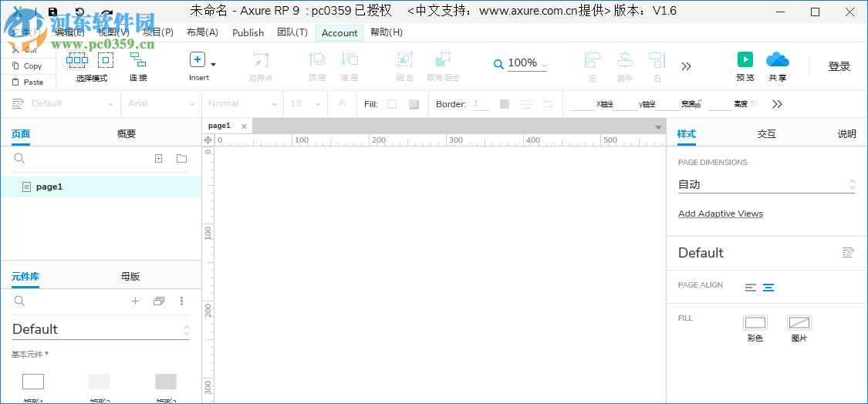Click the align left (左) icon
Screen dimensions: 868x404
point(593,60)
